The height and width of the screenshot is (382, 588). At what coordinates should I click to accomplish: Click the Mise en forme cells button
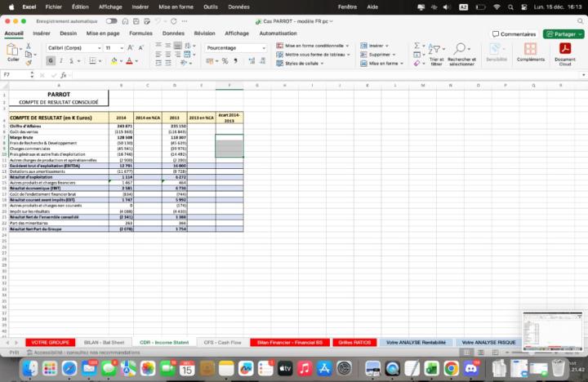(381, 64)
